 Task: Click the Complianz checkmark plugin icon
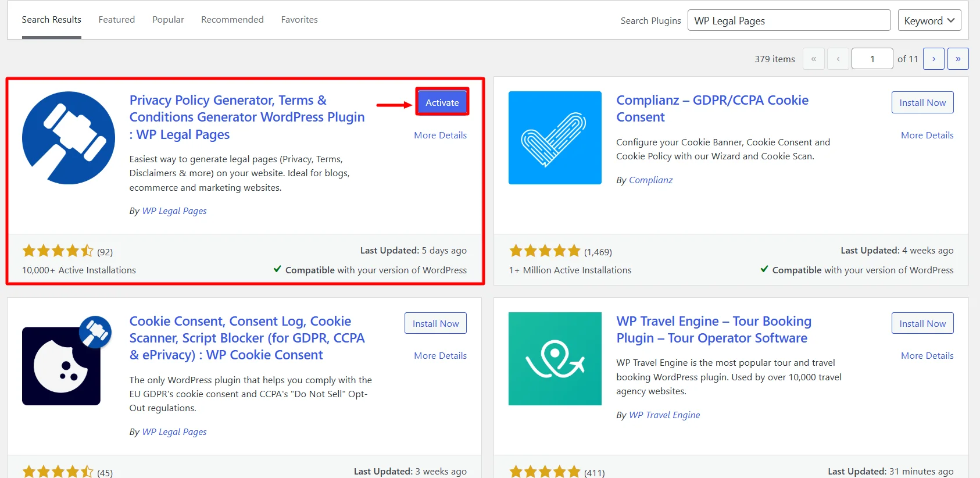pyautogui.click(x=555, y=138)
